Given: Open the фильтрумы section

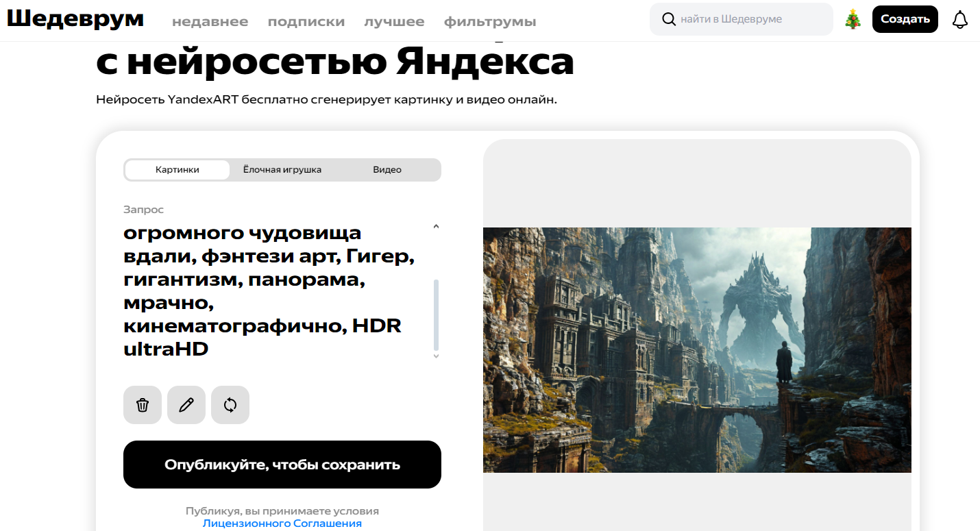Looking at the screenshot, I should pyautogui.click(x=490, y=21).
